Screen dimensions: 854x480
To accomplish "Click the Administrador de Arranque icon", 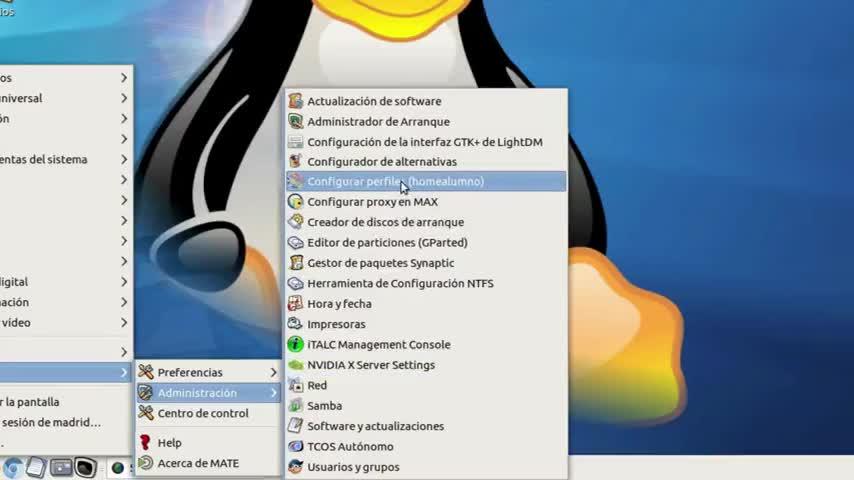I will pyautogui.click(x=295, y=121).
